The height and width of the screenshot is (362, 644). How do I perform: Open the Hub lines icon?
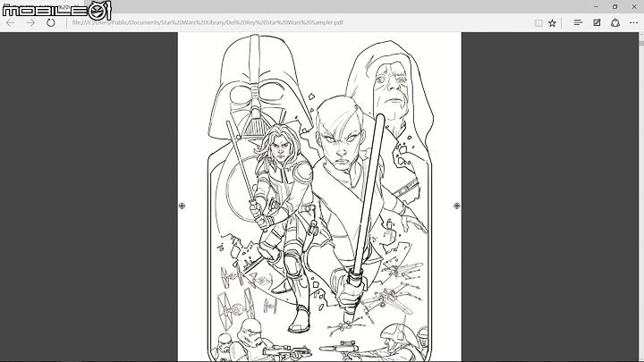578,22
